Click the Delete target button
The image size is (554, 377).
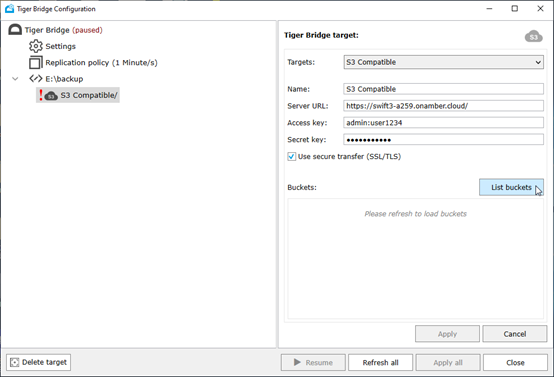click(x=39, y=362)
